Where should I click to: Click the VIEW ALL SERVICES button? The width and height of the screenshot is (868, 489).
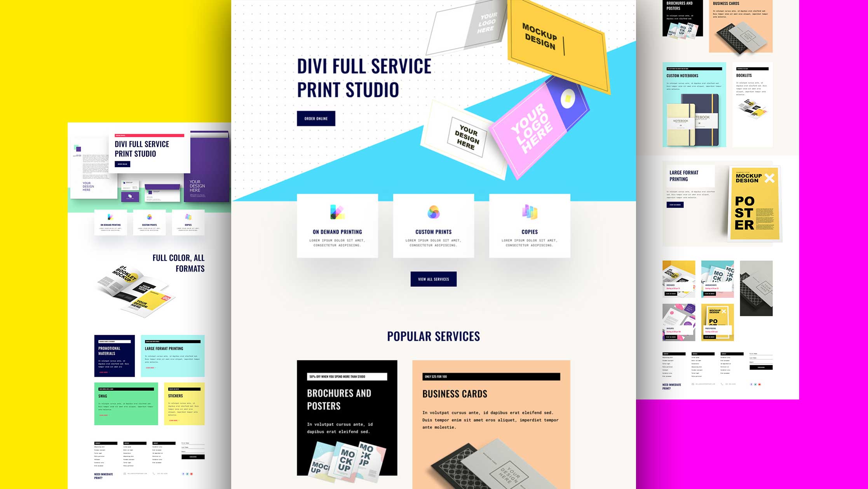433,279
